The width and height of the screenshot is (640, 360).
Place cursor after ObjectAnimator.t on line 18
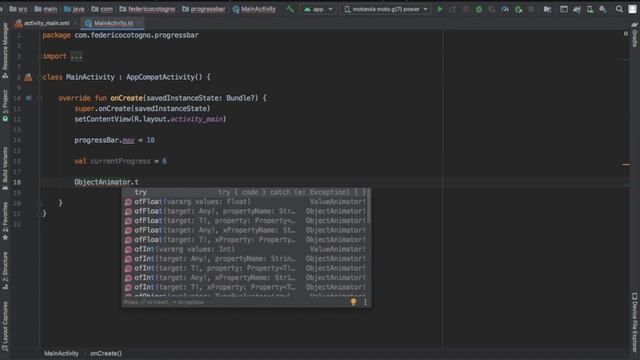tap(139, 182)
